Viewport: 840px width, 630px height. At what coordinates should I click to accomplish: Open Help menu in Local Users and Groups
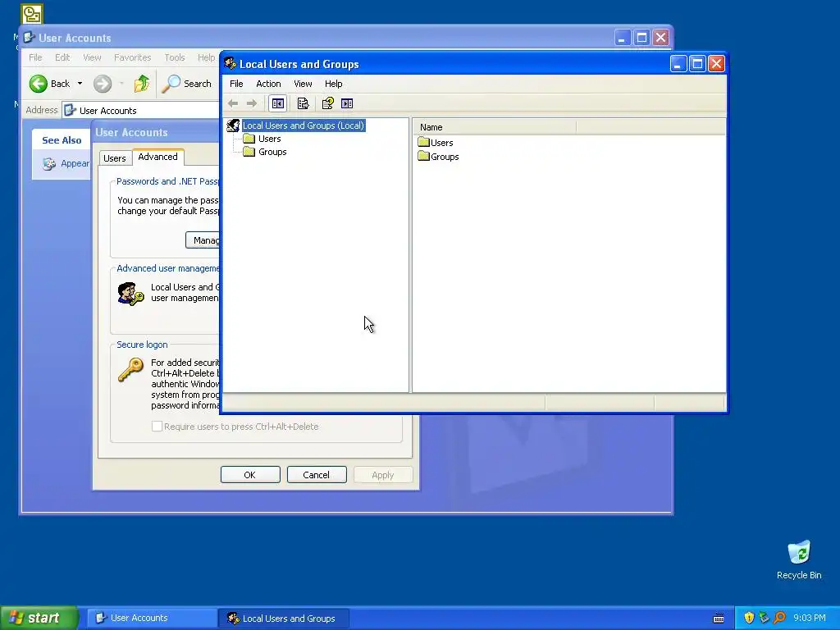tap(333, 84)
